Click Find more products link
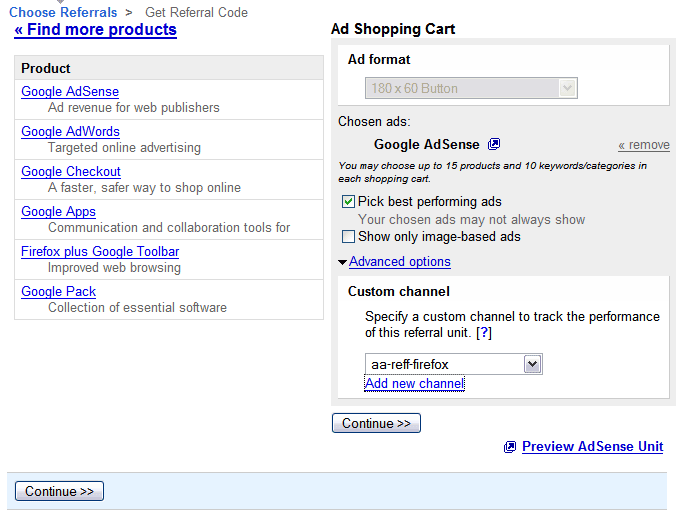Image resolution: width=683 pixels, height=515 pixels. coord(95,30)
